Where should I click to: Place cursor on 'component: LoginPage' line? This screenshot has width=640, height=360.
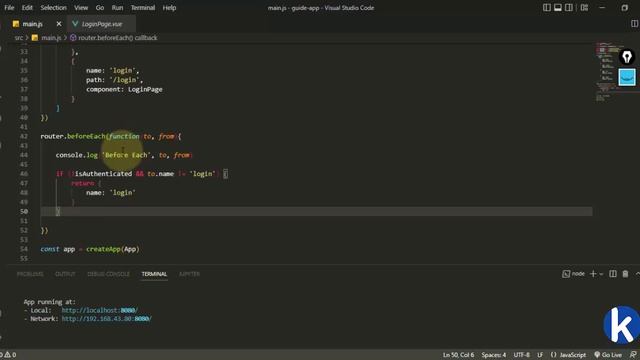[124, 89]
